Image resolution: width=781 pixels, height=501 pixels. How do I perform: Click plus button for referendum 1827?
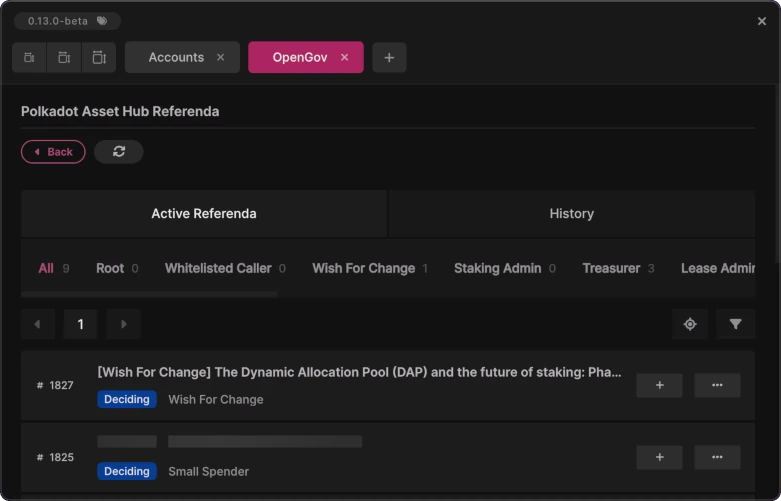659,385
